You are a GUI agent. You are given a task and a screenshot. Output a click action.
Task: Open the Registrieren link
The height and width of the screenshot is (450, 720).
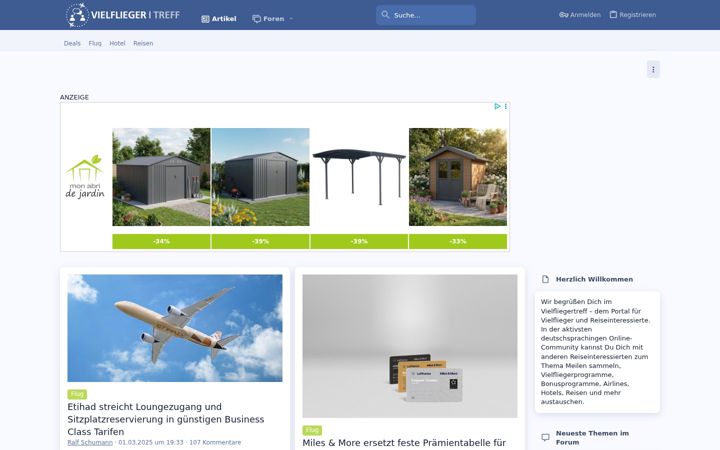633,15
